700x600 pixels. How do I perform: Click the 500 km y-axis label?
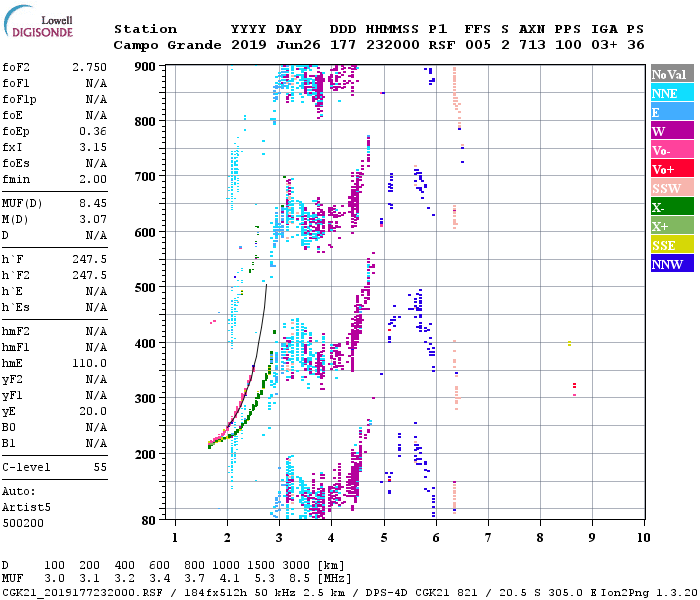tap(145, 288)
